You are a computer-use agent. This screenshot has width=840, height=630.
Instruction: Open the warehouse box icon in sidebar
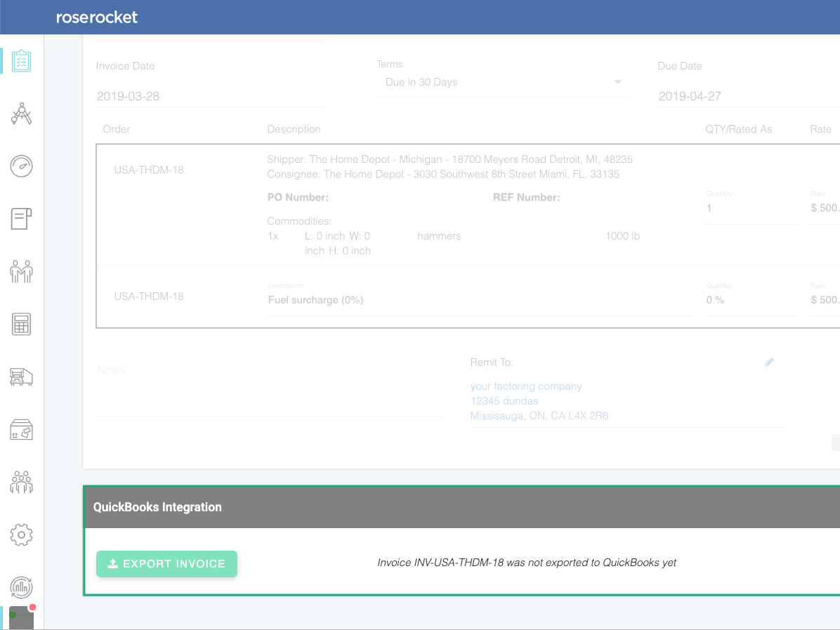click(22, 430)
